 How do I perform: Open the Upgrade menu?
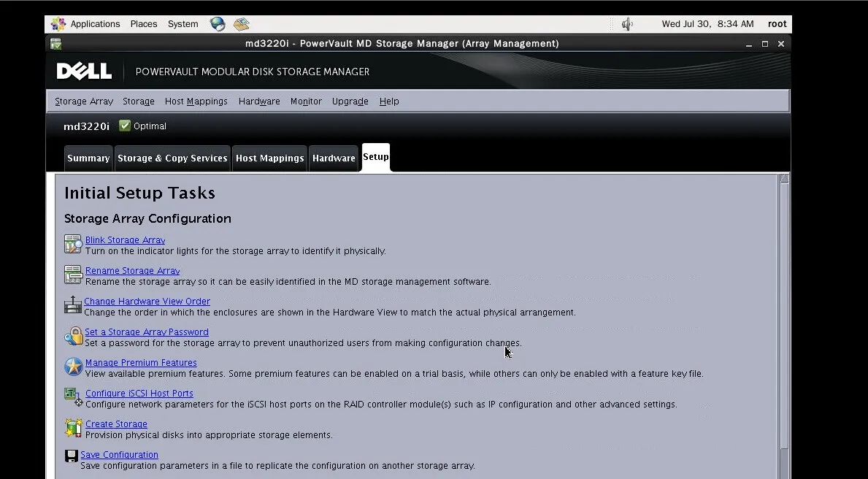pos(350,101)
